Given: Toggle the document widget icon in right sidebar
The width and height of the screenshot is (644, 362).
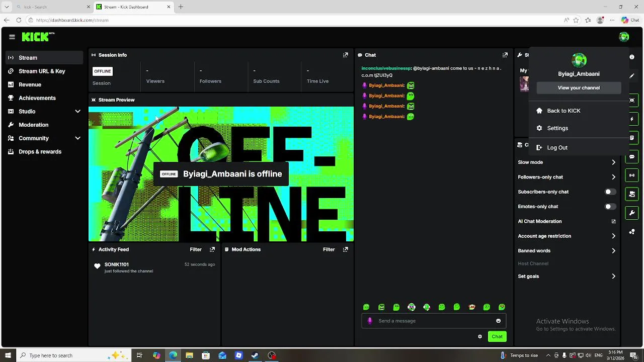Looking at the screenshot, I should [632, 138].
